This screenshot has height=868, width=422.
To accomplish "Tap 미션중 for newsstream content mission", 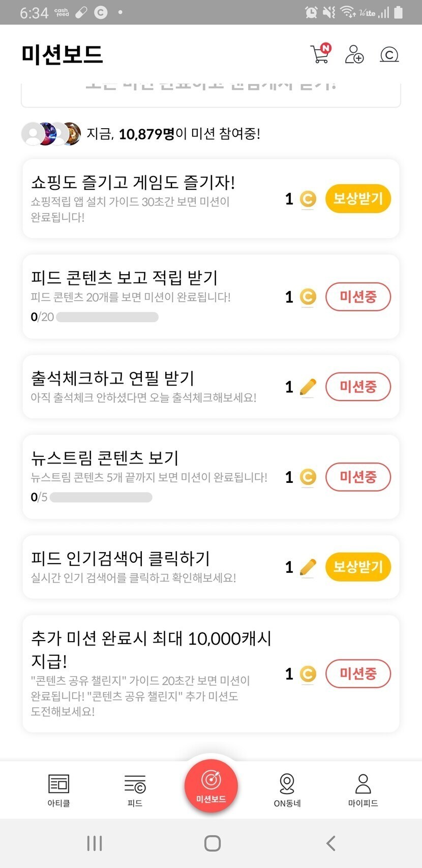I will 358,477.
